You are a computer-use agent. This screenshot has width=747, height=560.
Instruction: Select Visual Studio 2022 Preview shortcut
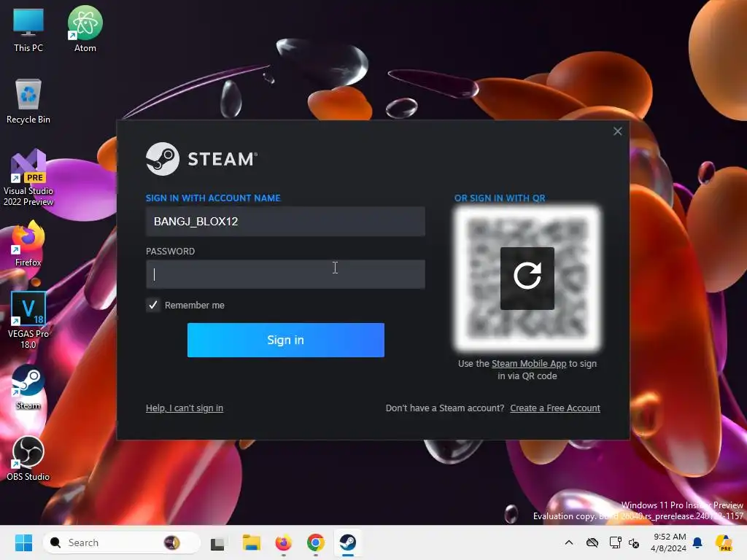[28, 178]
